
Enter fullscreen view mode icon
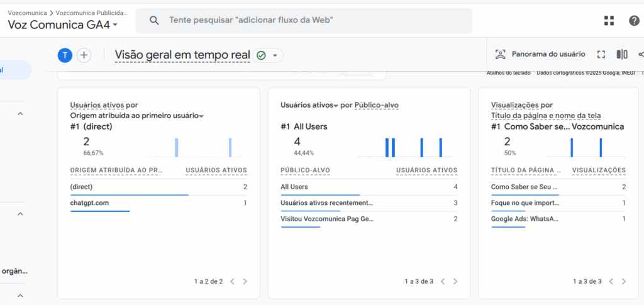601,55
